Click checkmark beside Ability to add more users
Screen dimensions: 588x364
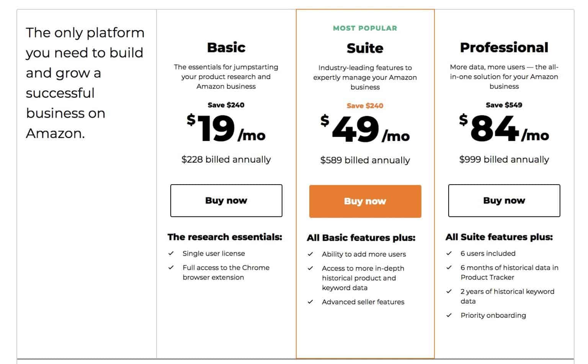pos(310,254)
